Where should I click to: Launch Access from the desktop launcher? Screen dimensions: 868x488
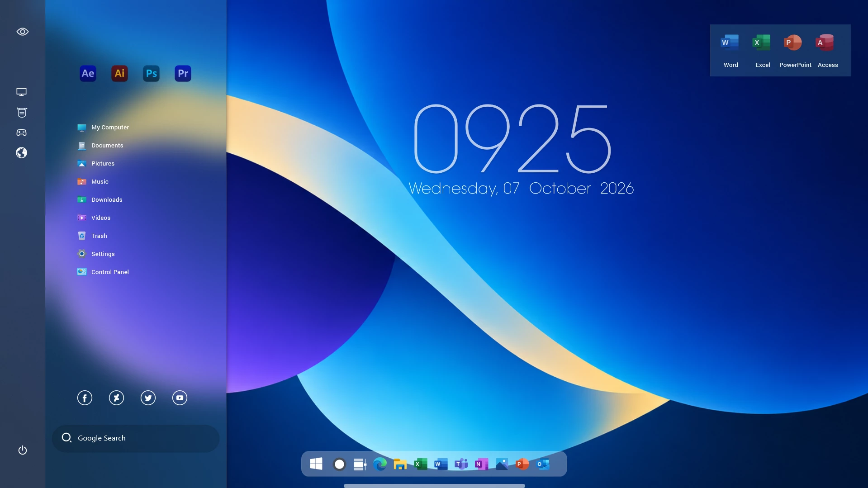(x=827, y=51)
